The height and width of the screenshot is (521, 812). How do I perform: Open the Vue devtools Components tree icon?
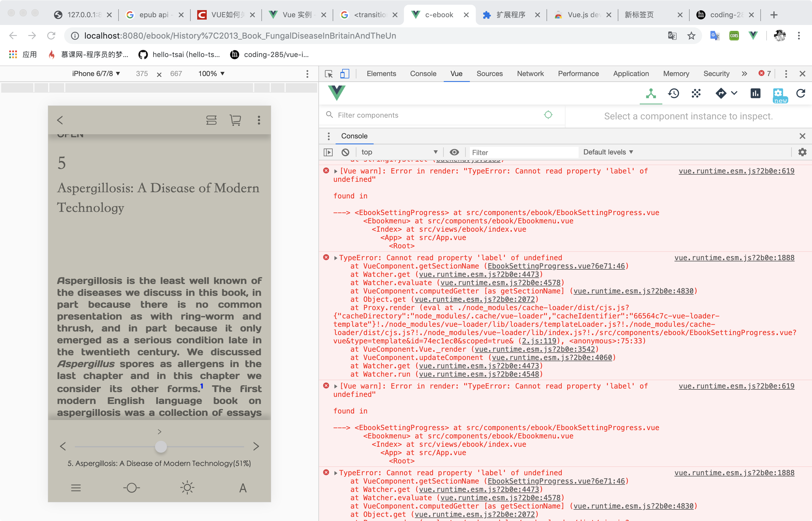click(x=651, y=93)
